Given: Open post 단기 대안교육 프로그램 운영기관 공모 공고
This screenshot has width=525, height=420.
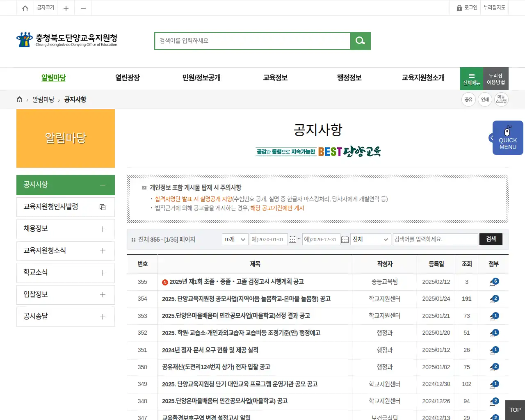Looking at the screenshot, I should click(240, 384).
